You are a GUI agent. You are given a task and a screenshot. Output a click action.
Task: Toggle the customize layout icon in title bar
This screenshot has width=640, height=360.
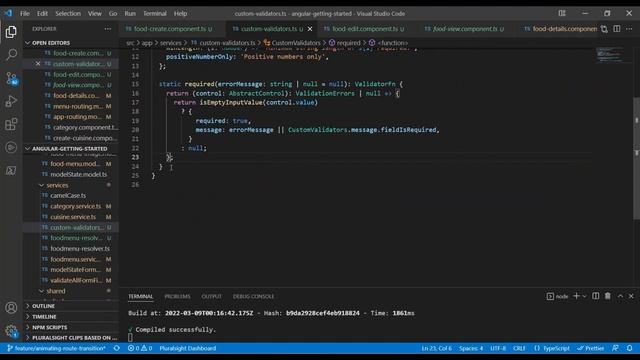[x=562, y=13]
